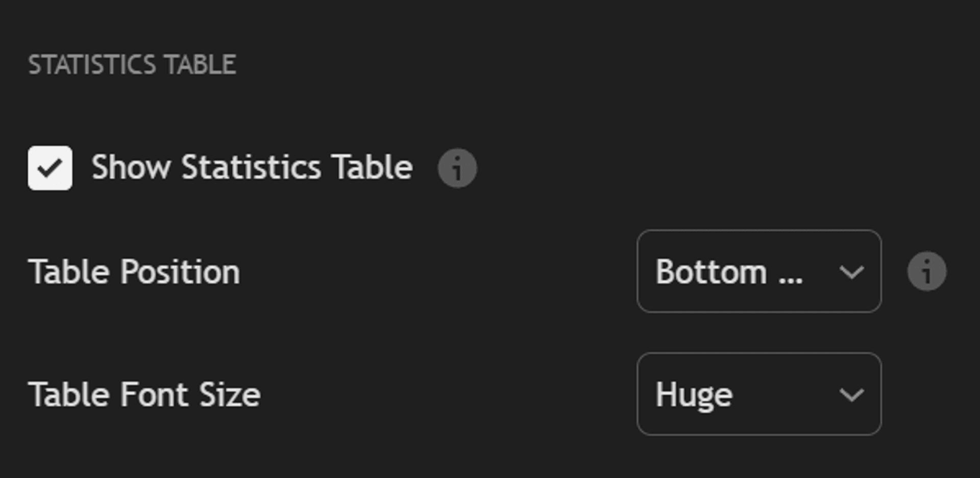Open the Table Font Size dropdown
The image size is (980, 478).
click(758, 394)
